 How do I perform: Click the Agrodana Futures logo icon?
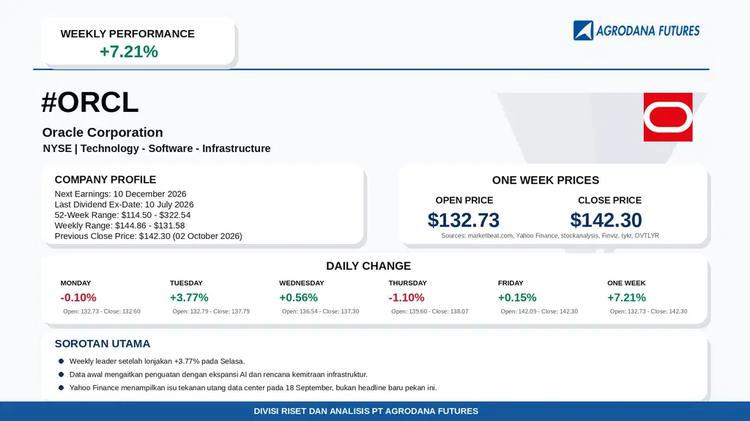click(583, 31)
